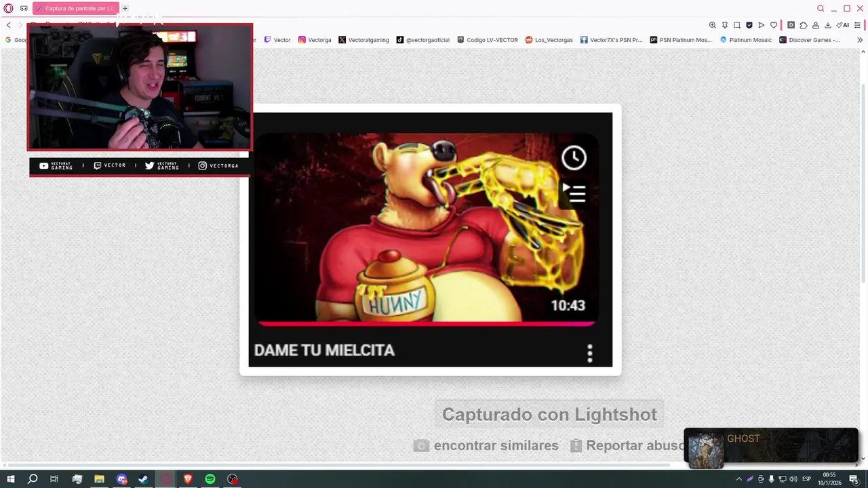
Task: Open the Windows Start menu
Action: coord(10,479)
